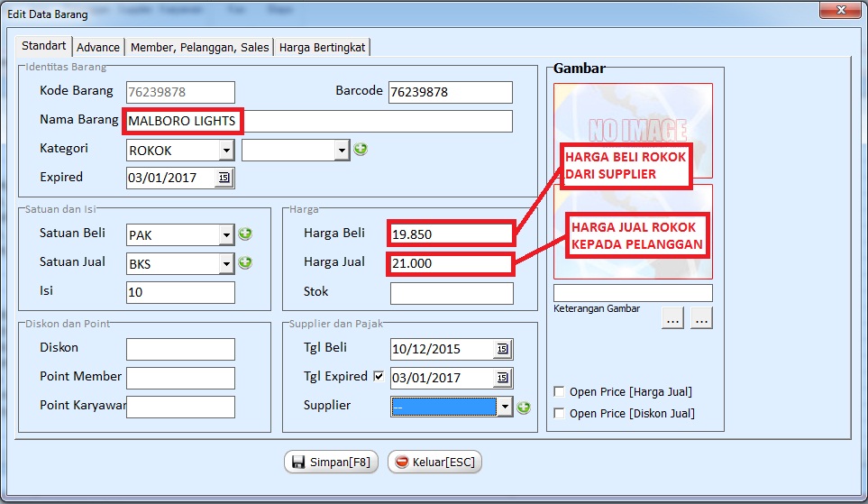
Task: Add new Satuan Jual with green plus
Action: tap(245, 262)
